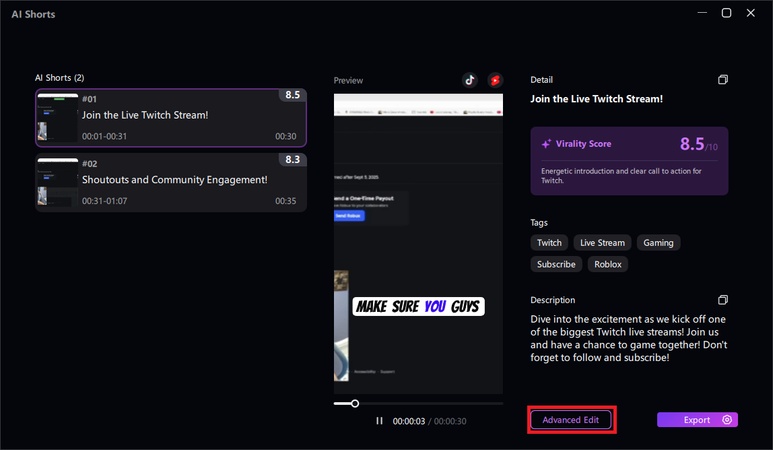Click the video preview area
Image resolution: width=773 pixels, height=450 pixels.
click(418, 244)
